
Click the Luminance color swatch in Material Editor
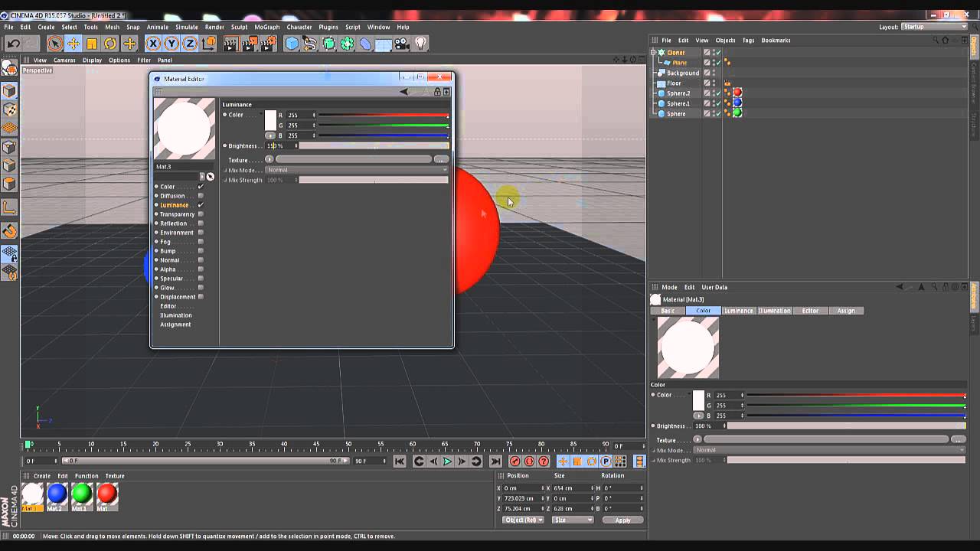[x=270, y=120]
